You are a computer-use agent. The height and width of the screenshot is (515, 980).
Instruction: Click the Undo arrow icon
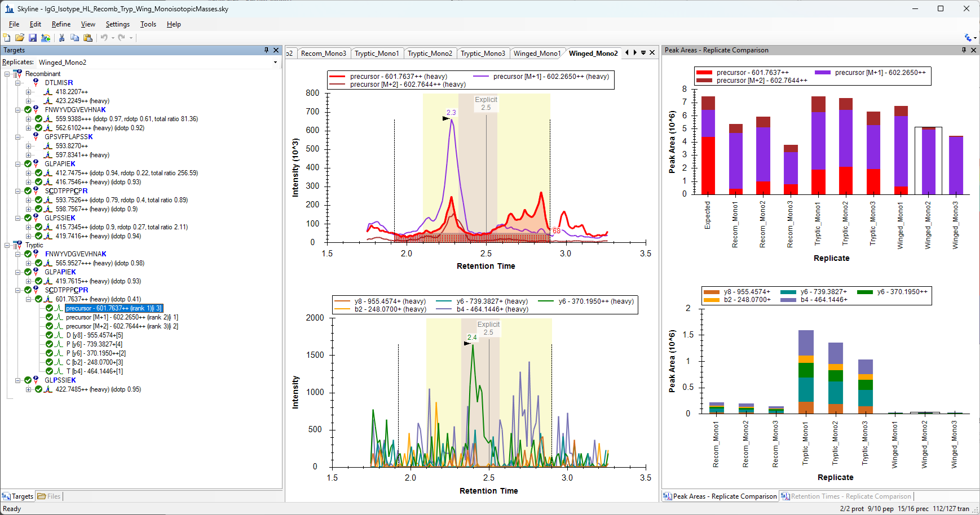click(x=104, y=38)
